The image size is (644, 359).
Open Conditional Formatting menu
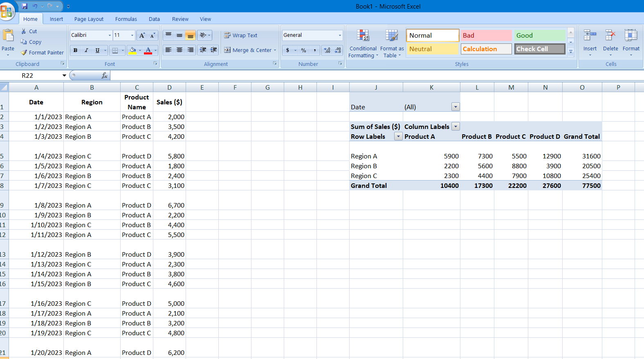coord(363,44)
